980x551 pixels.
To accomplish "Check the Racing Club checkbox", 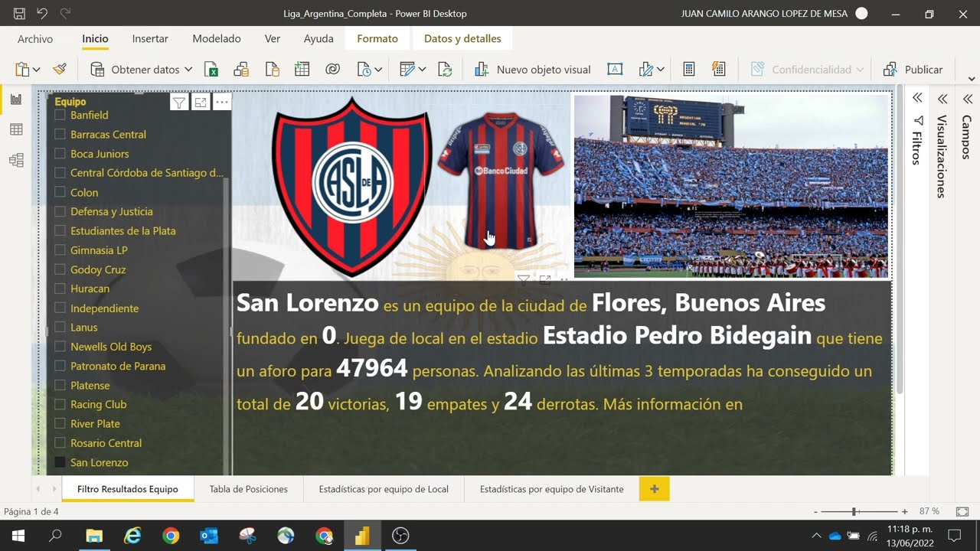I will pos(60,404).
